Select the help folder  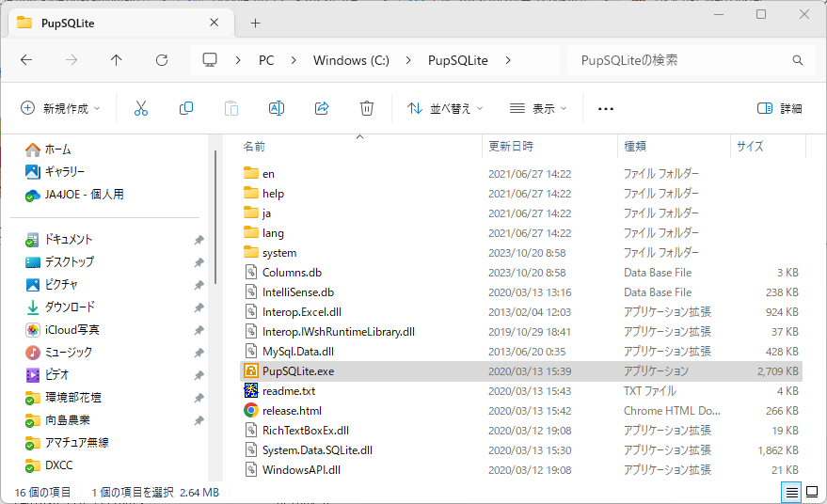point(521,194)
